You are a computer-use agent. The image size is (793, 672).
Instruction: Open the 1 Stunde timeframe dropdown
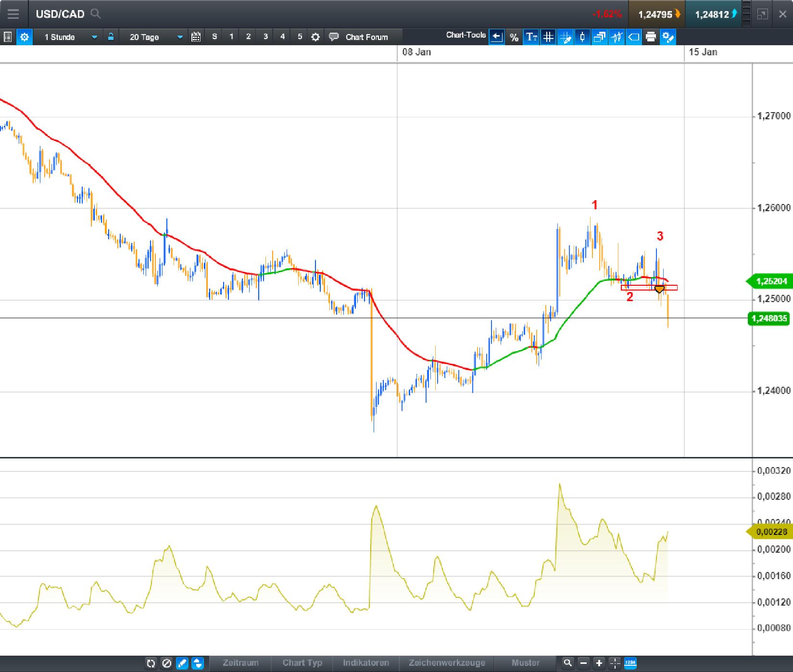point(94,37)
